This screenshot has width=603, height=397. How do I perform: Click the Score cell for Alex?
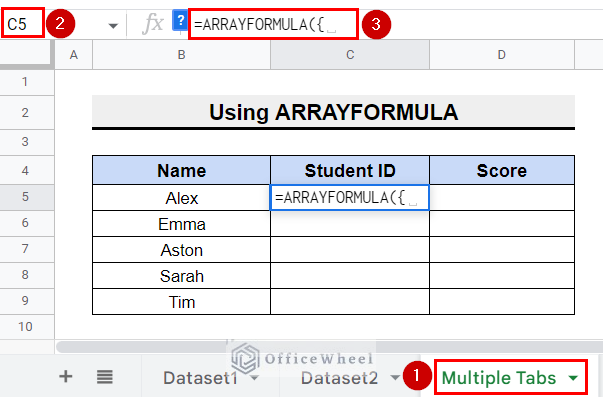pos(502,198)
